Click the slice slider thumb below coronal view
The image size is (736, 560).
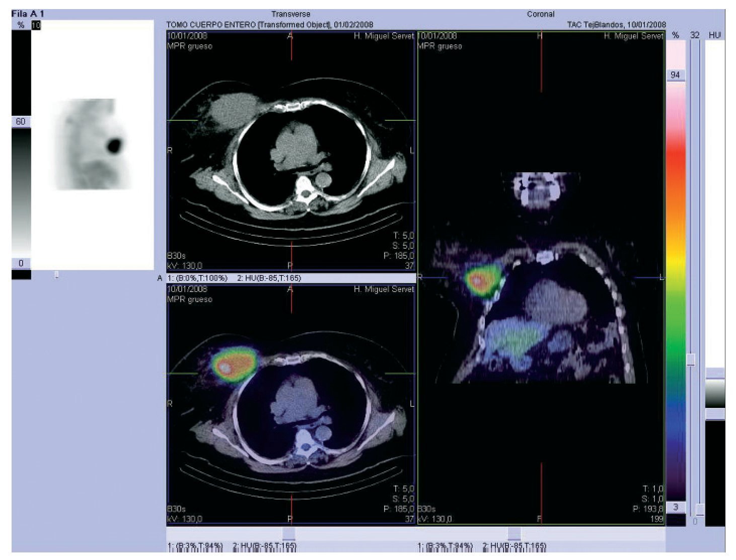click(x=514, y=534)
